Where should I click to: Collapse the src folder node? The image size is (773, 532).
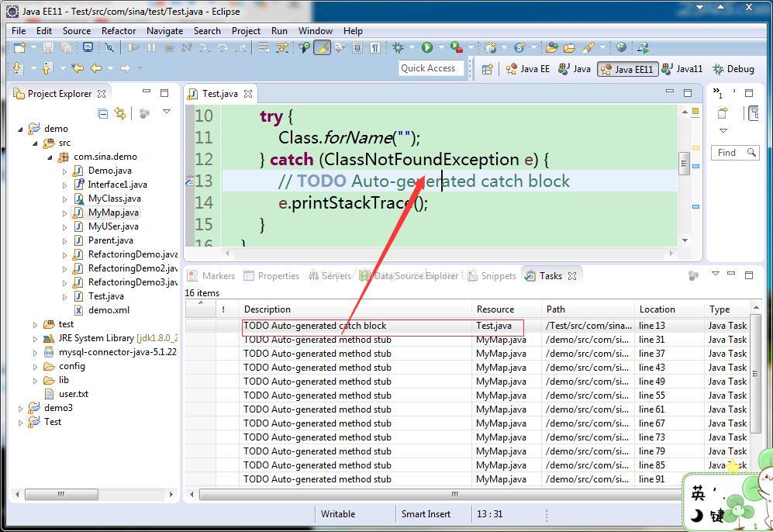click(x=35, y=143)
